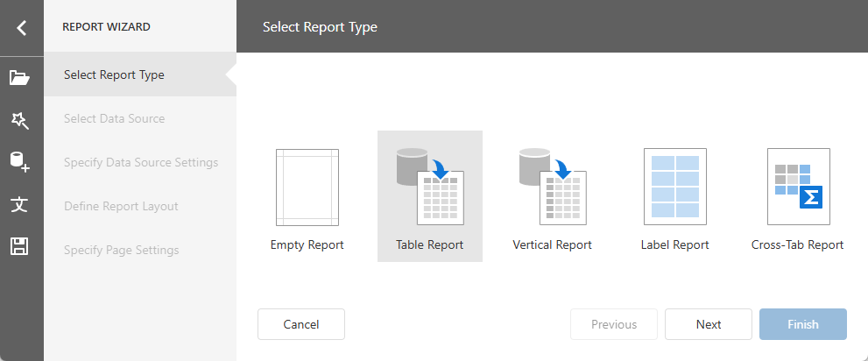Choose the Label Report icon
The height and width of the screenshot is (361, 868).
pyautogui.click(x=675, y=187)
